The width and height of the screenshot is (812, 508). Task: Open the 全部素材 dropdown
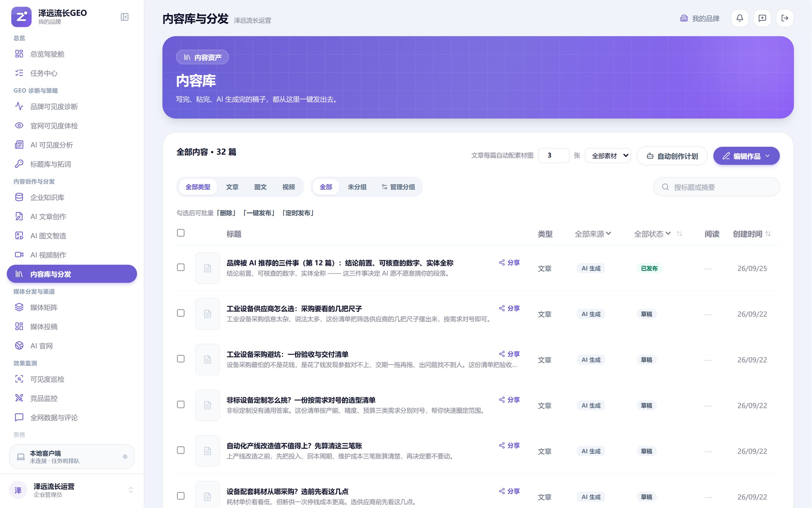tap(608, 156)
